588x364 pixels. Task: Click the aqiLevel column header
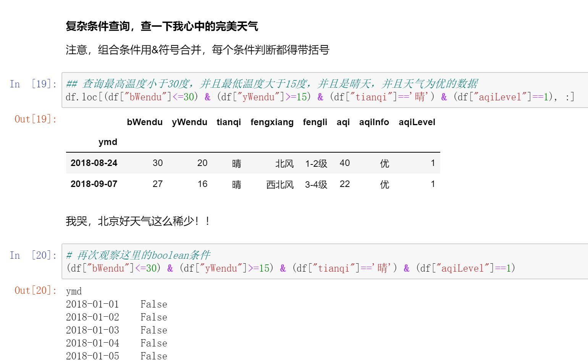click(417, 122)
